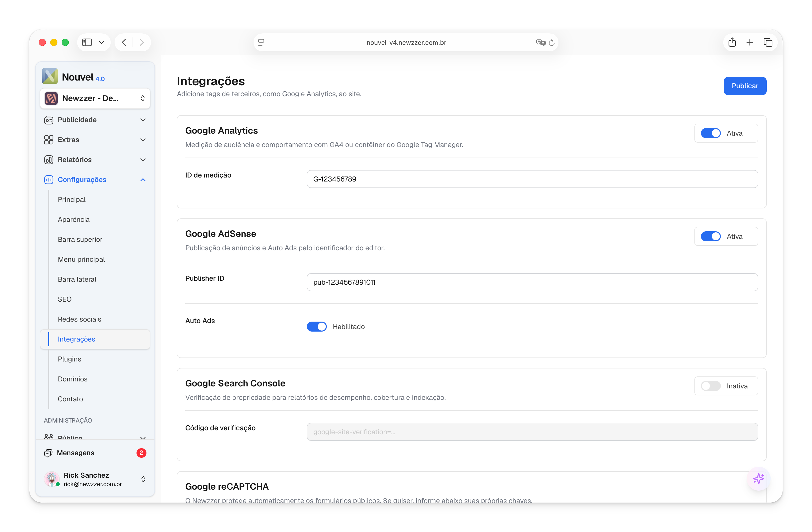812x532 pixels.
Task: Click the Publicidade menu label
Action: [77, 120]
